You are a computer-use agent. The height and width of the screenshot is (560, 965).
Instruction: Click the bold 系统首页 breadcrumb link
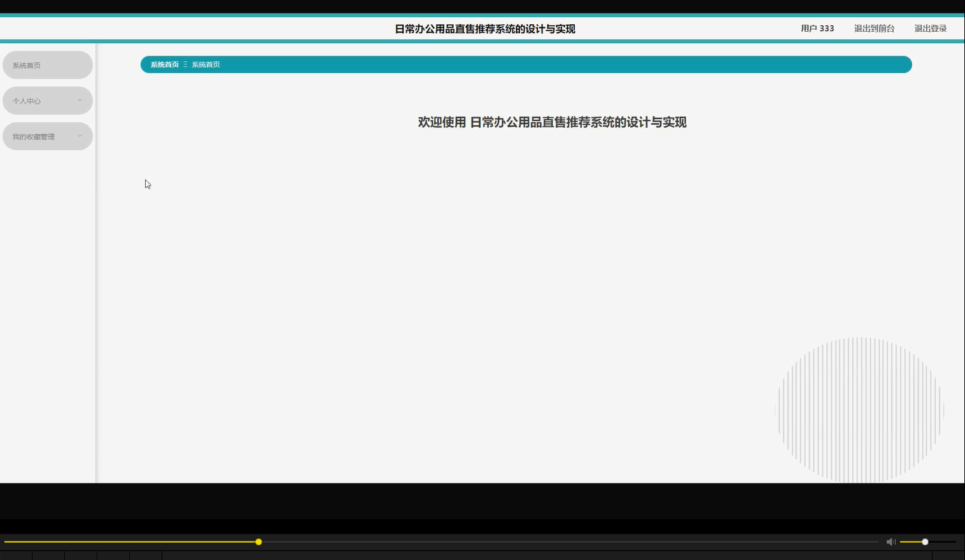pos(164,65)
